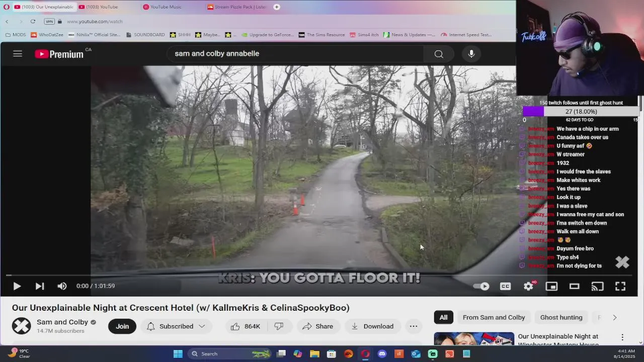Open weather widget showing 19°C

19,354
